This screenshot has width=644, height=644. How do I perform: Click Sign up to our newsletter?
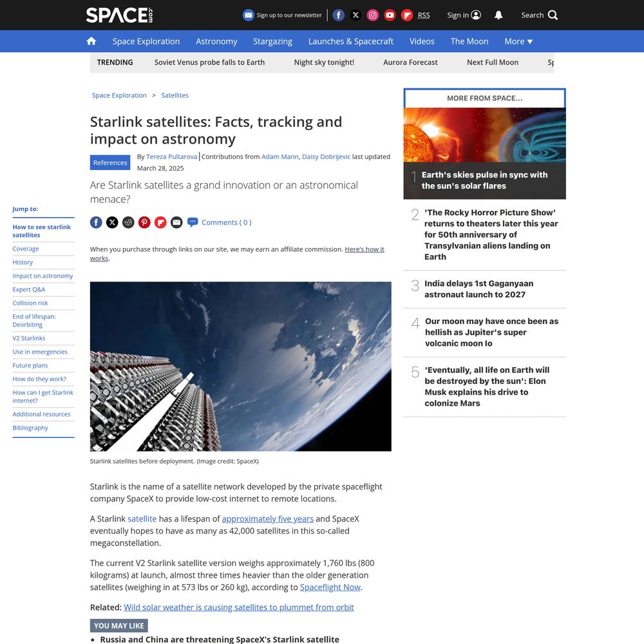click(x=289, y=15)
